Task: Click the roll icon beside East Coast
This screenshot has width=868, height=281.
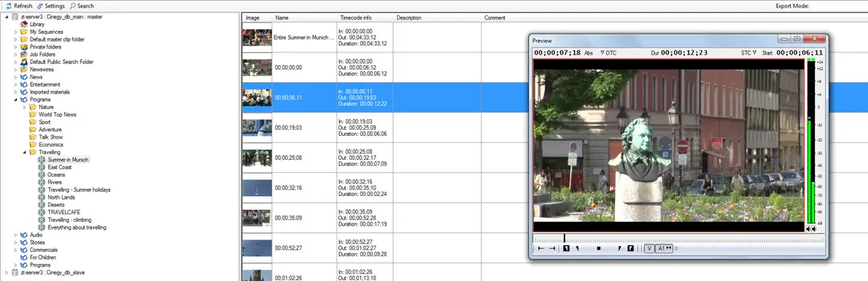Action: click(x=41, y=167)
